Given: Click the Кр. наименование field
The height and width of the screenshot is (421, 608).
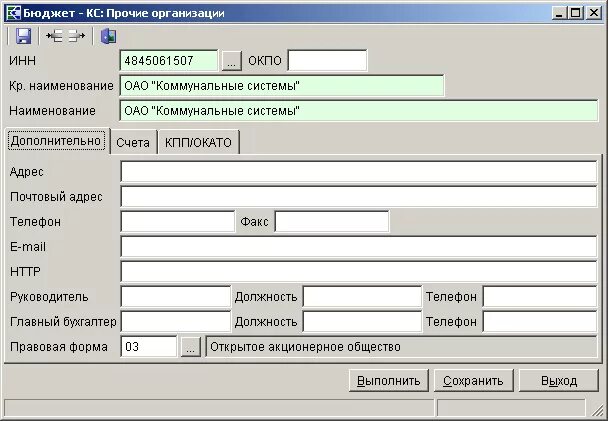Looking at the screenshot, I should tap(282, 86).
